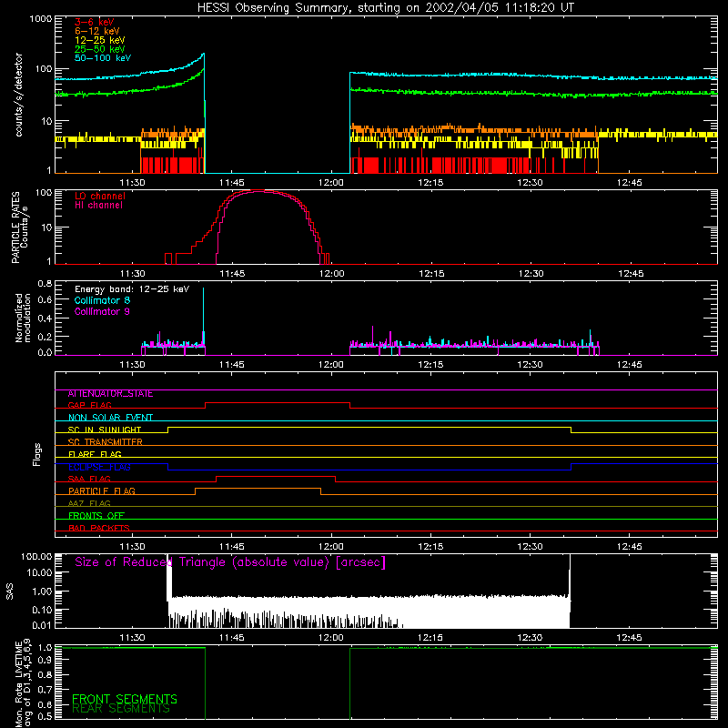Click the SAA_FLAG raised step segment
The width and height of the screenshot is (728, 728).
coord(276,476)
